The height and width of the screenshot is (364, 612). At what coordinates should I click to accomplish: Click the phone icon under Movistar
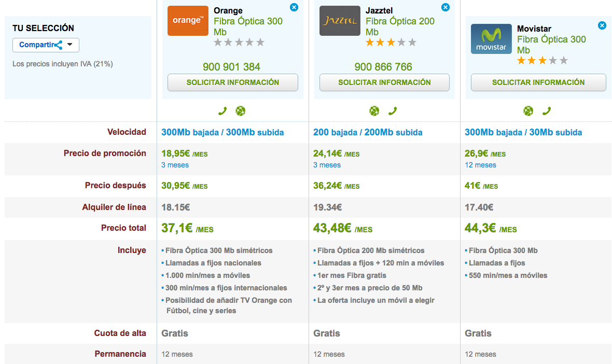click(547, 111)
